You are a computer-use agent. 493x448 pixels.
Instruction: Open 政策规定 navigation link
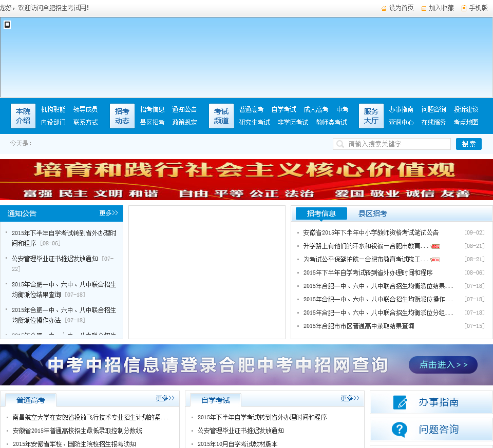pyautogui.click(x=184, y=122)
